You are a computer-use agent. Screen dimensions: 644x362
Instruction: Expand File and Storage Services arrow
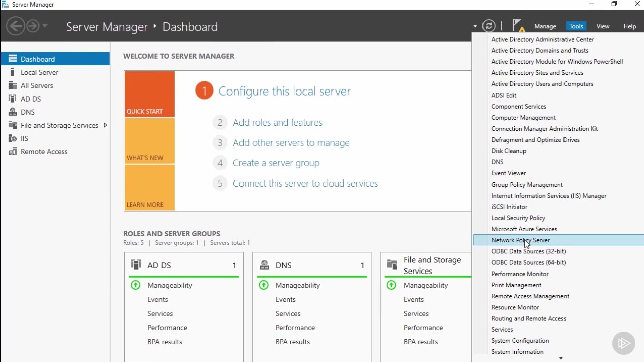(x=105, y=125)
